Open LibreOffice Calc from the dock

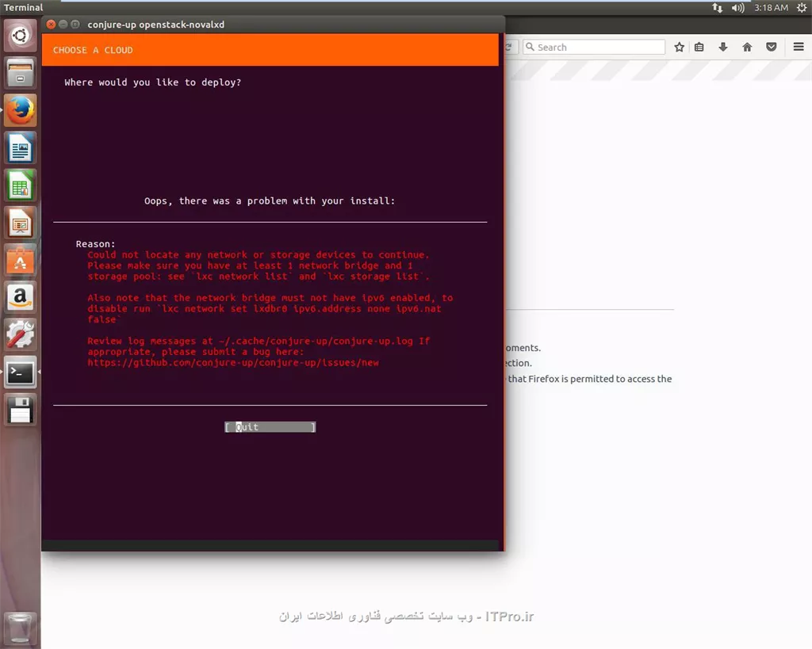(x=20, y=185)
